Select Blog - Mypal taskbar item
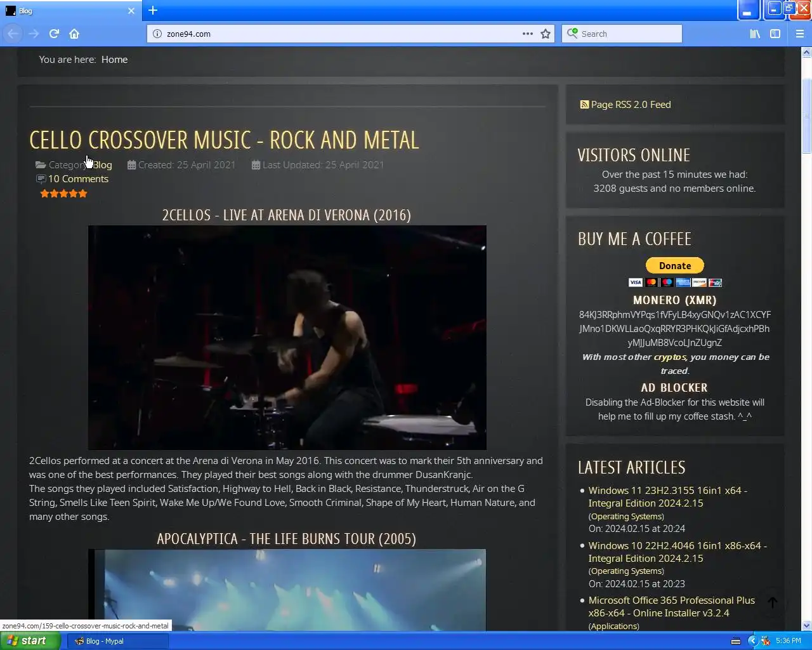Viewport: 812px width, 650px height. coord(117,641)
